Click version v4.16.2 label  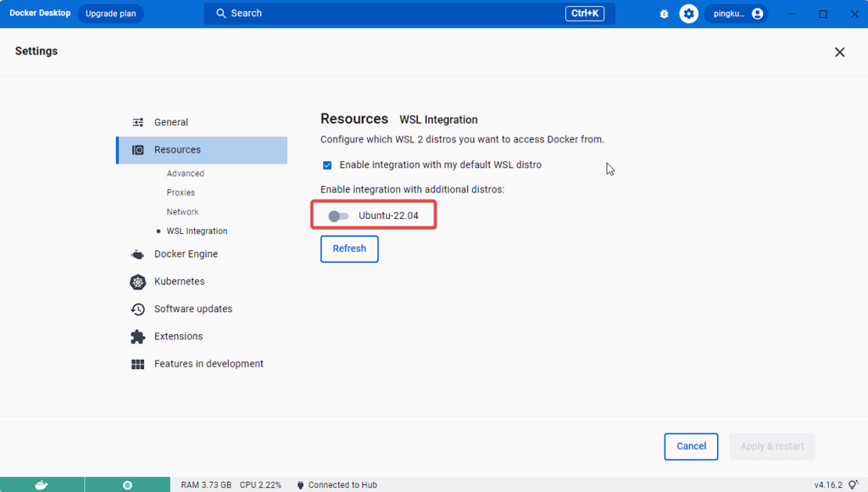(x=828, y=485)
